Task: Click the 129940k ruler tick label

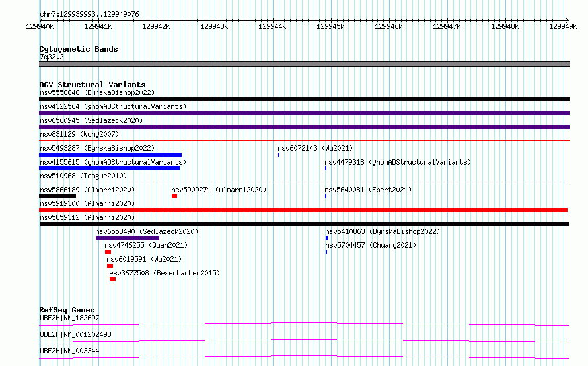Action: [40, 26]
